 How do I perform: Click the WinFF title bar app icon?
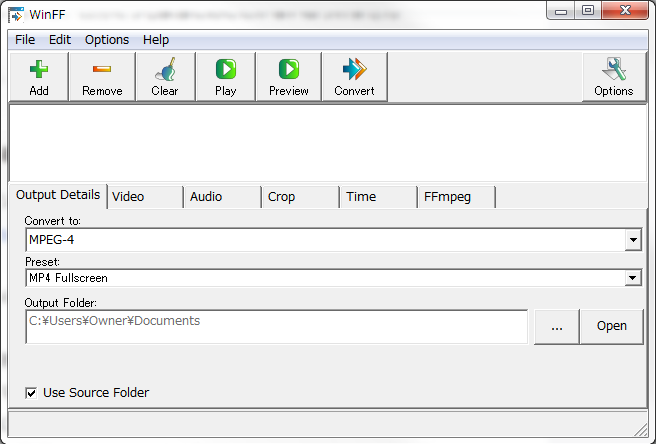coord(16,15)
